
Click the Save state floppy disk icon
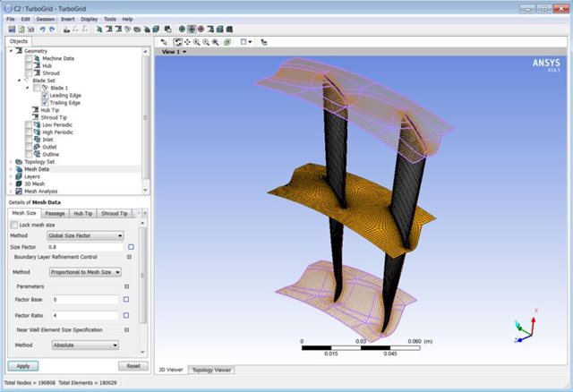click(12, 30)
